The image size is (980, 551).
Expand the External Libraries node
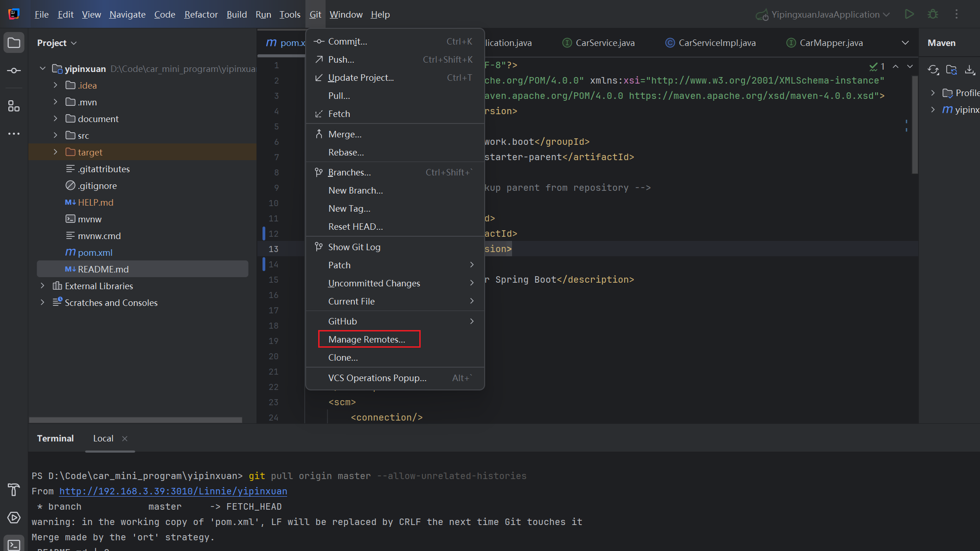tap(43, 286)
